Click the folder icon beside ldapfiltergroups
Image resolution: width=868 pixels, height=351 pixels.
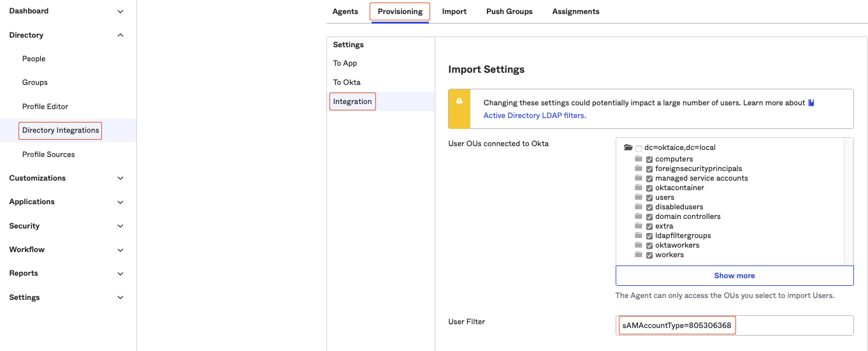click(638, 235)
